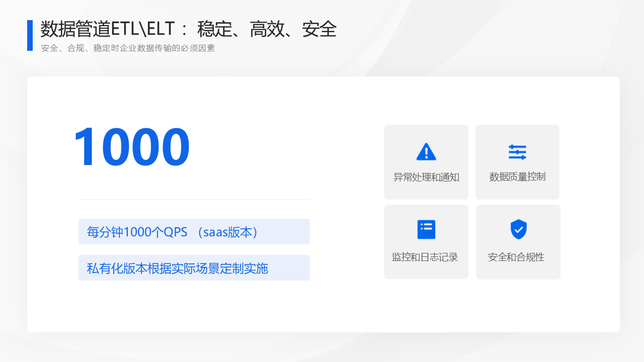
Task: Click the subtitle 安全、合规、稳定时企业数据传输的必须因素
Action: pos(128,48)
